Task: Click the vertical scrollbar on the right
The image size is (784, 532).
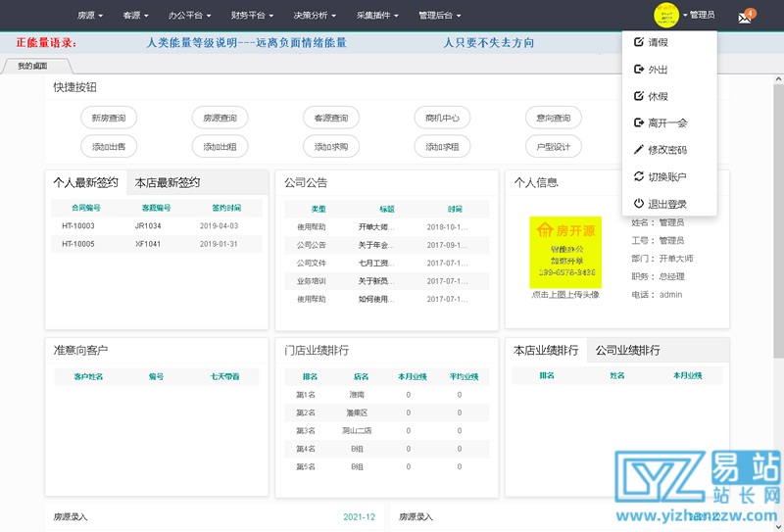Action: [778, 220]
